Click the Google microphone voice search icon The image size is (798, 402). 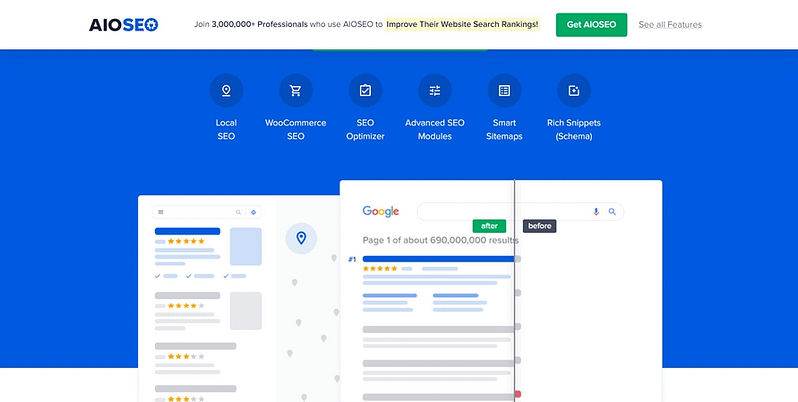tap(596, 211)
